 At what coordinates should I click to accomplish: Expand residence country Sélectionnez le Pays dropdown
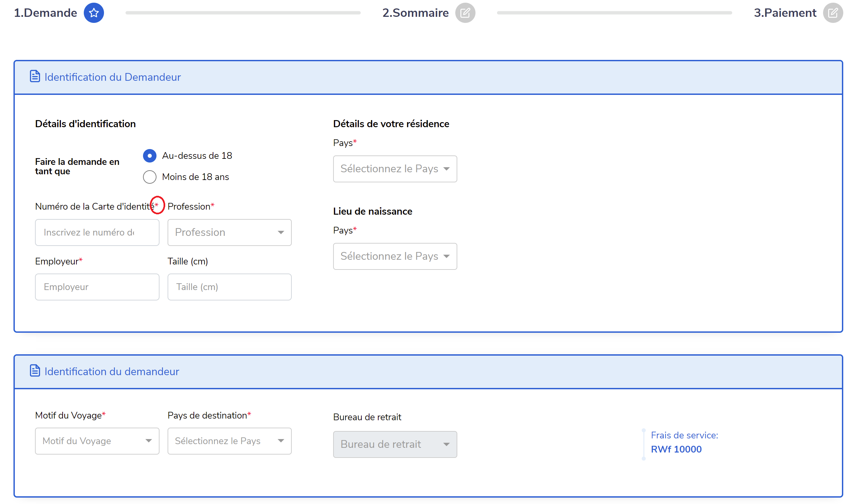click(395, 169)
